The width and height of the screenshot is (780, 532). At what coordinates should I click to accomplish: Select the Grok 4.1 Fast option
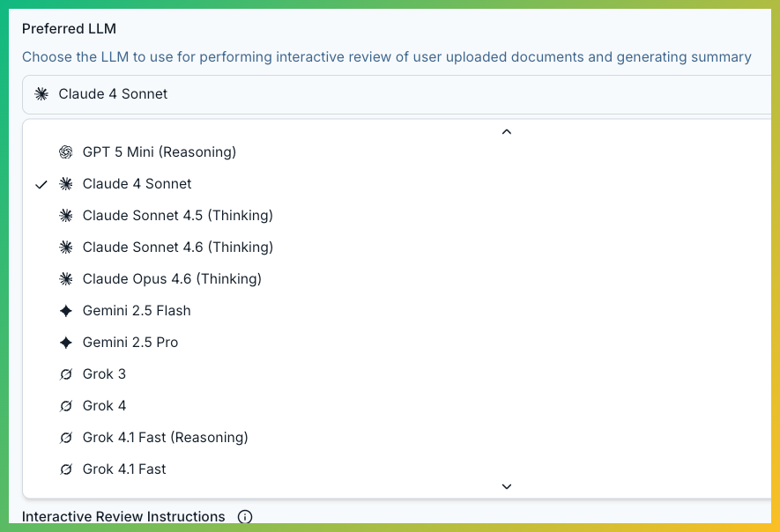(x=124, y=469)
